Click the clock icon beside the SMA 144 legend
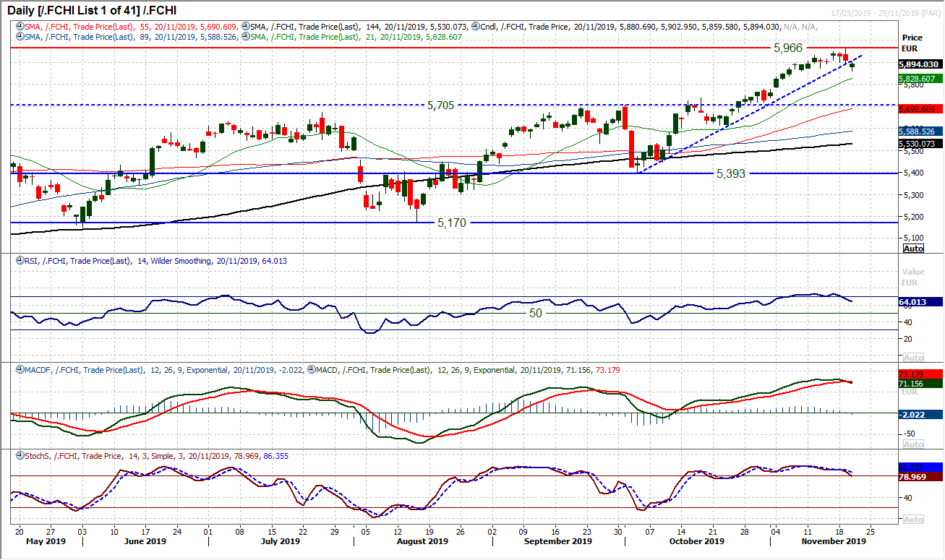The image size is (945, 560). click(x=247, y=26)
